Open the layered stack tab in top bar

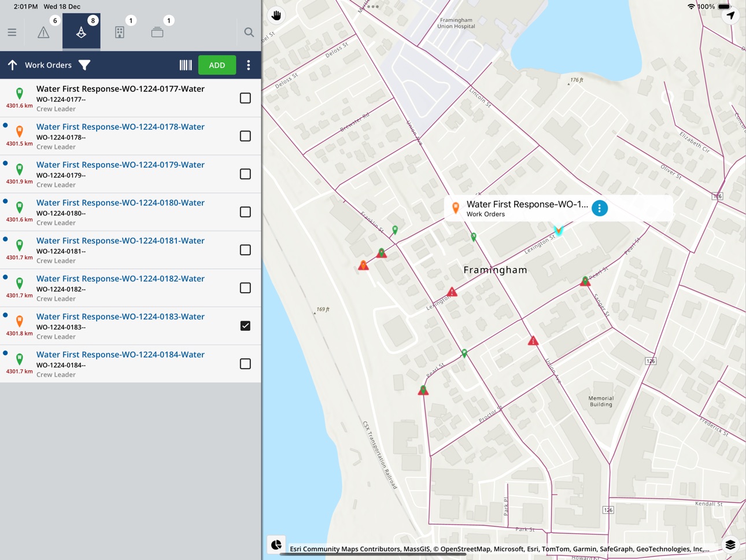click(x=157, y=32)
